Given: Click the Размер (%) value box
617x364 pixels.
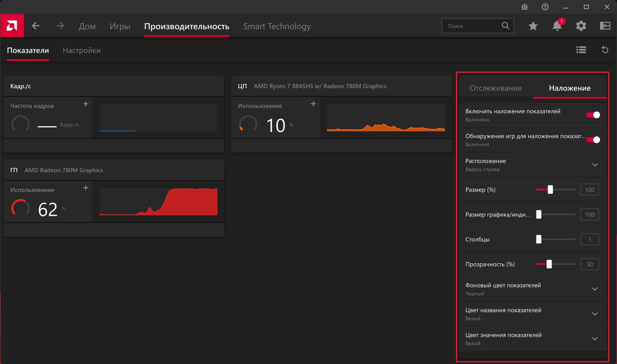Looking at the screenshot, I should (590, 190).
